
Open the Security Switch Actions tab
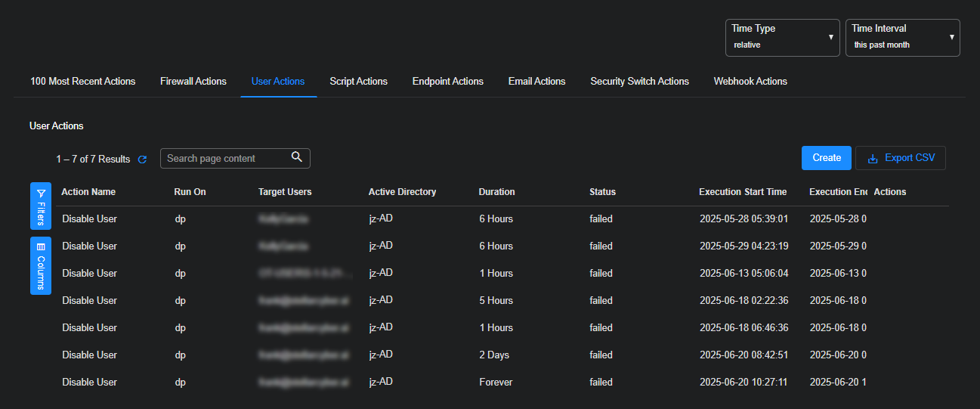pos(639,81)
